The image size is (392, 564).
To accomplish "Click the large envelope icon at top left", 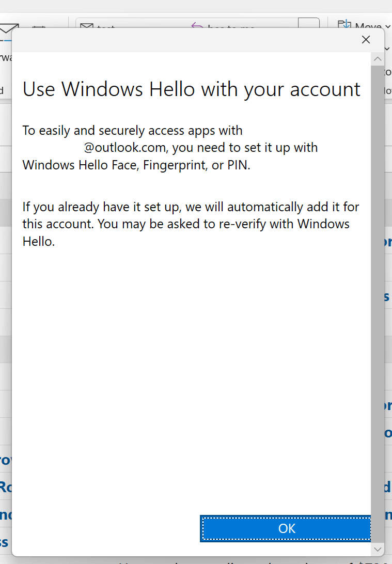I will pos(9,28).
